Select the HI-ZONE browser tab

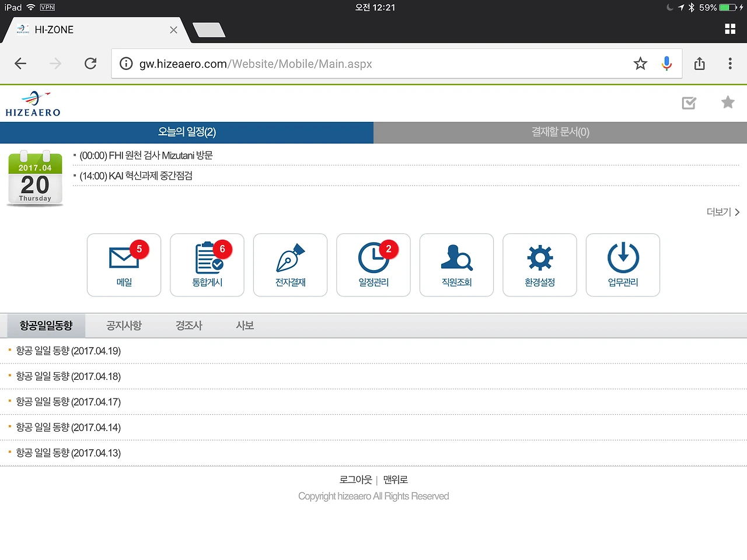pos(96,30)
